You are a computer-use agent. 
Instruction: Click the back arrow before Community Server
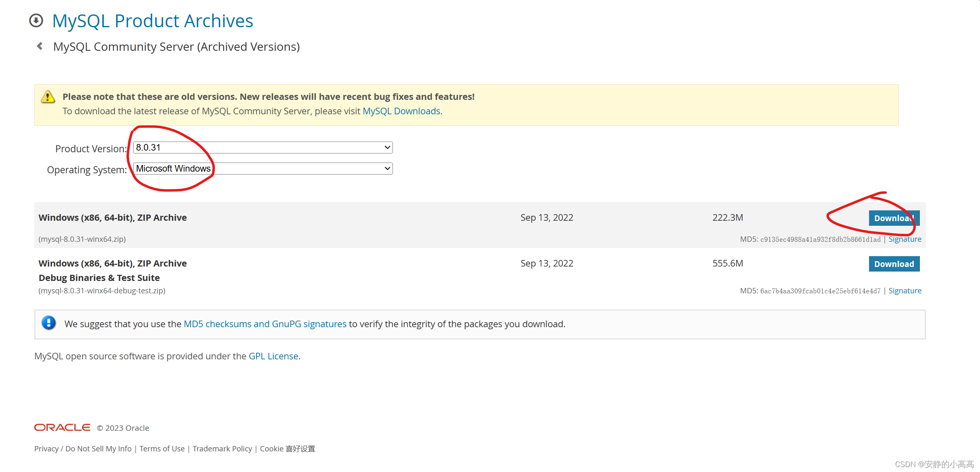point(40,46)
